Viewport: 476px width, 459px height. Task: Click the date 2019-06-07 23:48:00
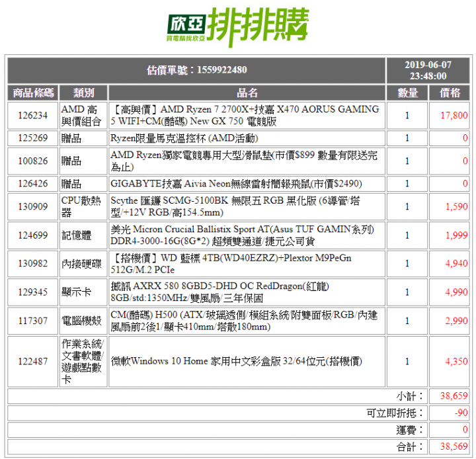[428, 70]
